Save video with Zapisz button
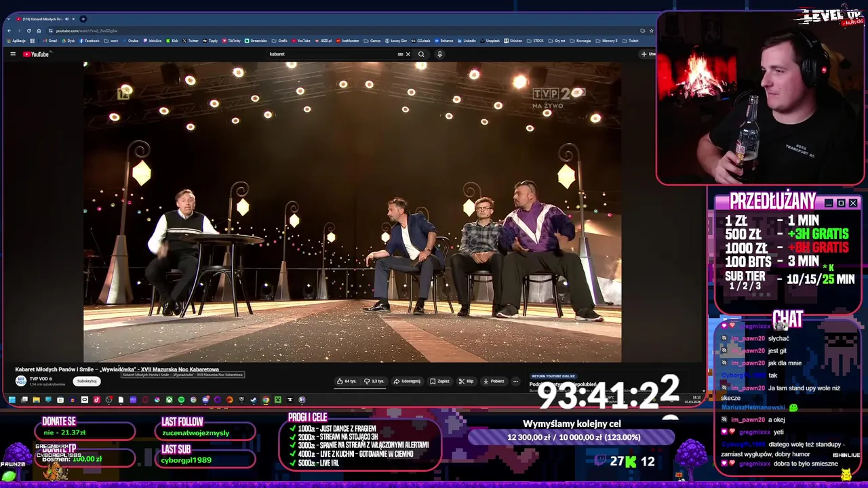Screen dimensions: 868x488 coord(439,381)
